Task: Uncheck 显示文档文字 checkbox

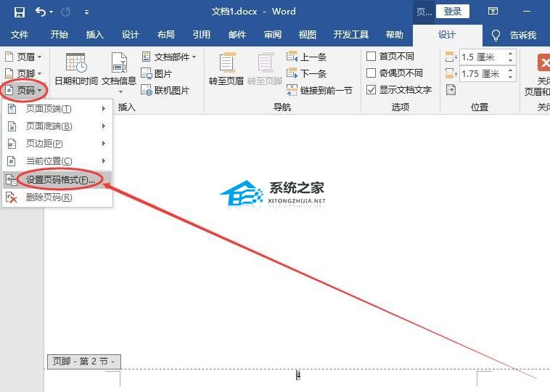Action: point(371,90)
